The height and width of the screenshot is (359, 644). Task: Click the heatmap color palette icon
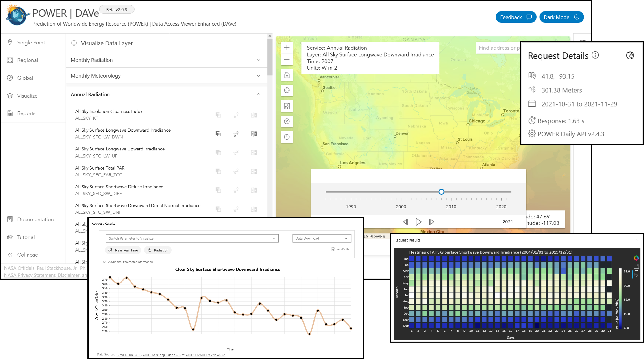click(636, 258)
